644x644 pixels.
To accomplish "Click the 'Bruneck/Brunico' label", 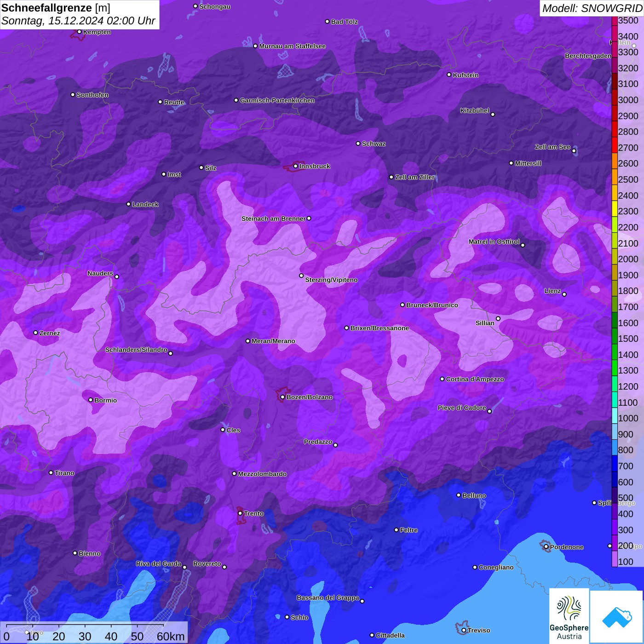I will (x=432, y=305).
